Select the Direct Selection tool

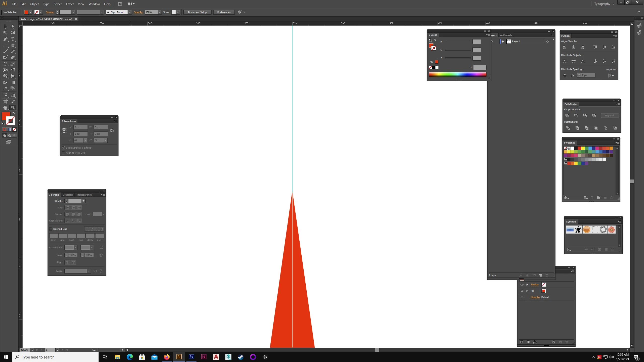coord(13,27)
